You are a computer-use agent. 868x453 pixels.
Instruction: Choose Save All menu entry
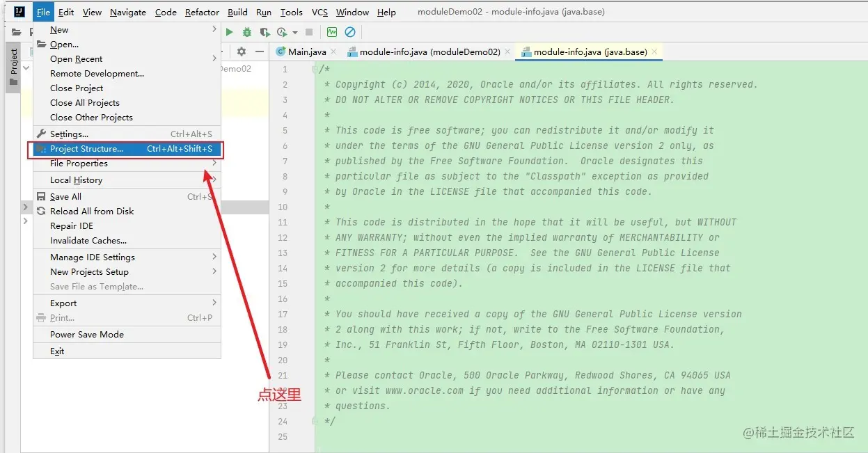point(127,197)
